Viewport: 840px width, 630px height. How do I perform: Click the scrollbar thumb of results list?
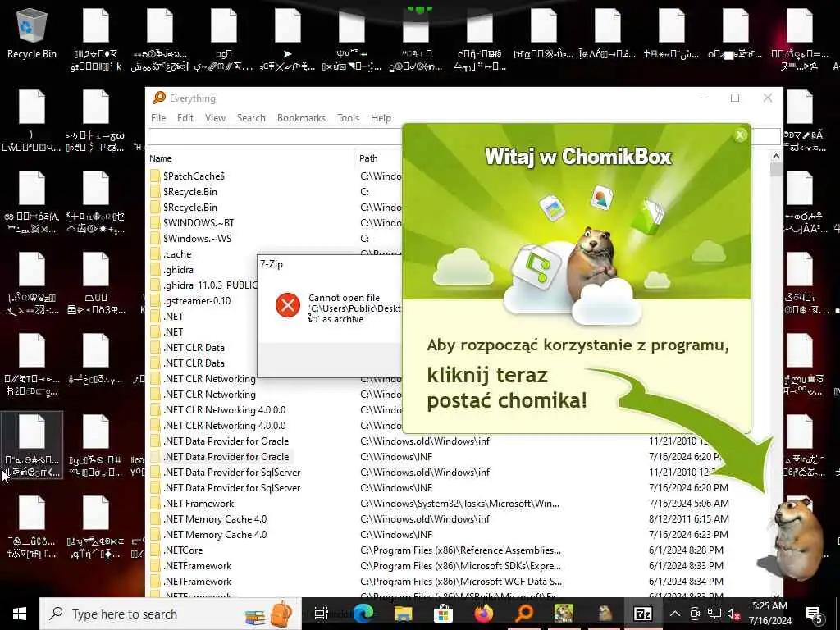776,169
